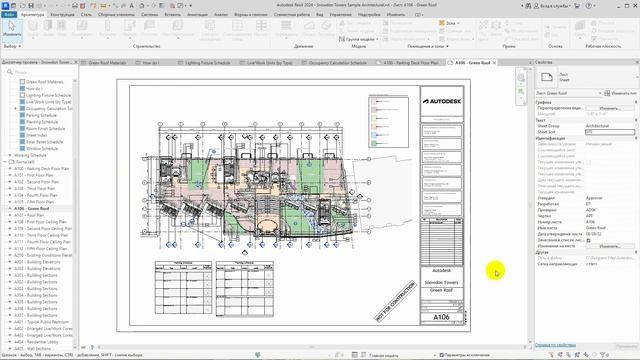This screenshot has height=360, width=640.
Task: Switch to the Lighting Fixture Schedule view tab
Action: pos(207,63)
